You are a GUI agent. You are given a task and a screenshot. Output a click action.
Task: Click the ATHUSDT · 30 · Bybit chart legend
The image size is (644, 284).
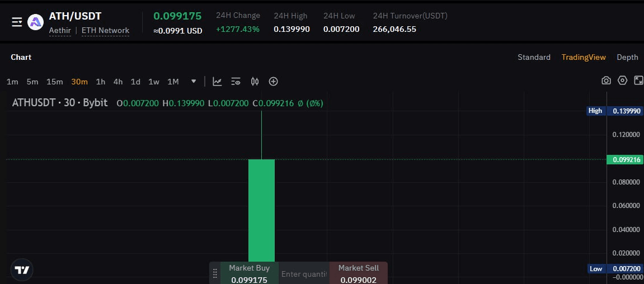[x=60, y=103]
